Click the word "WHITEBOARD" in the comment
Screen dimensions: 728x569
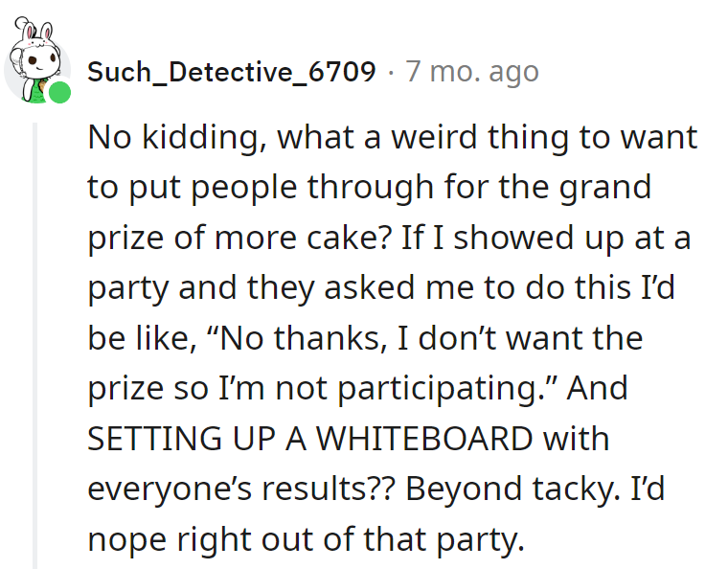pos(424,439)
